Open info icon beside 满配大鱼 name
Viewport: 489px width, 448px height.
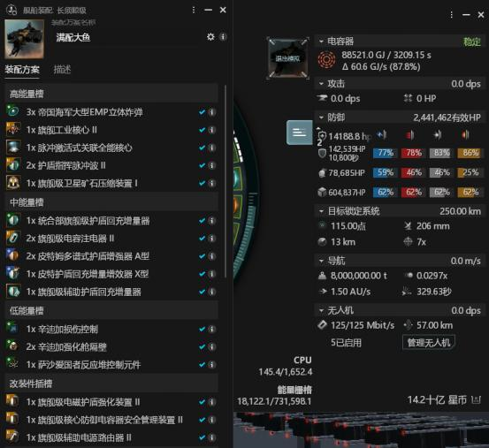click(223, 37)
